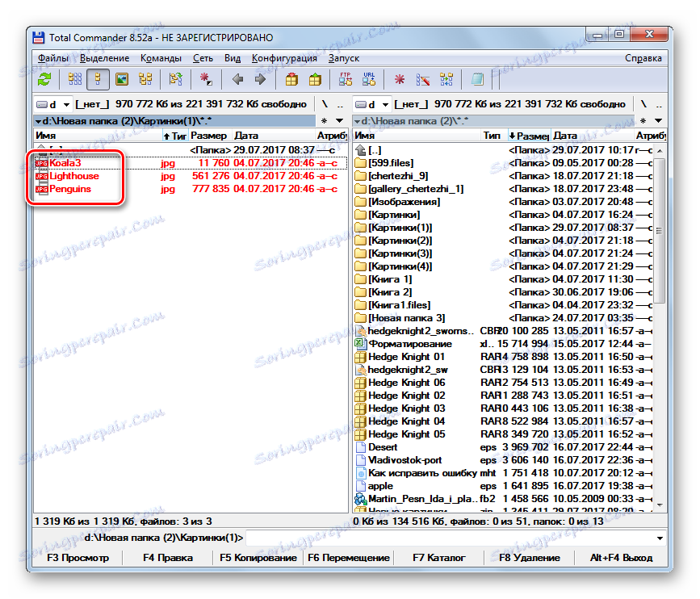700x599 pixels.
Task: Open right panel favorites asterisk button
Action: [x=643, y=121]
